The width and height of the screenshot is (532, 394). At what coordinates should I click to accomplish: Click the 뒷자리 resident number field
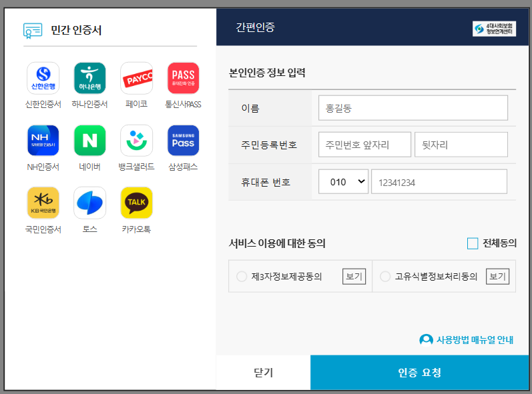pyautogui.click(x=461, y=145)
